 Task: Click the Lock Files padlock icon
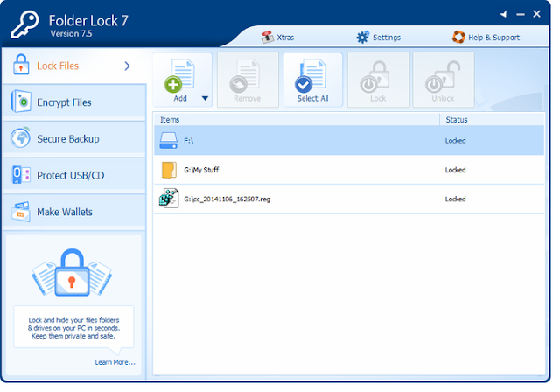pyautogui.click(x=21, y=65)
